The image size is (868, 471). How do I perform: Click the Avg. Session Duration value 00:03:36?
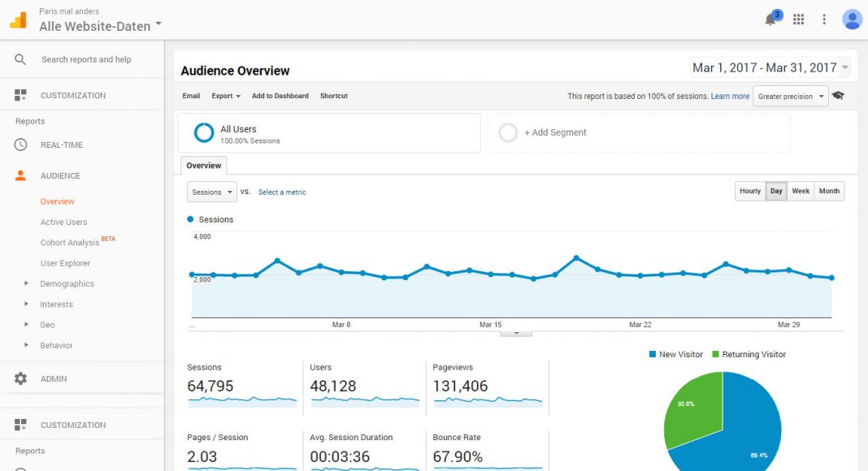340,456
